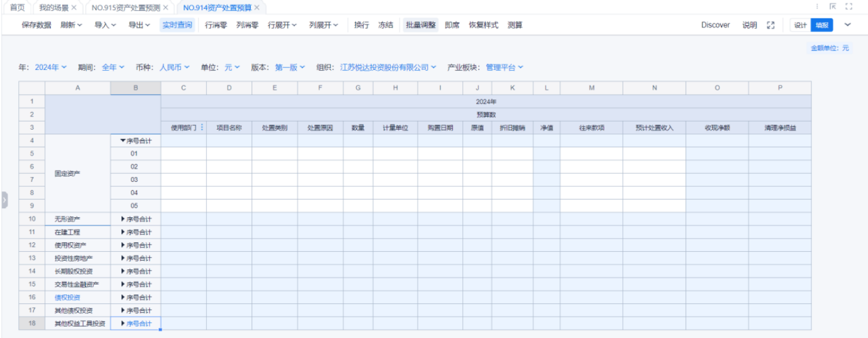Image resolution: width=868 pixels, height=338 pixels.
Task: Click the maximize frame icon at top right
Action: [849, 7]
